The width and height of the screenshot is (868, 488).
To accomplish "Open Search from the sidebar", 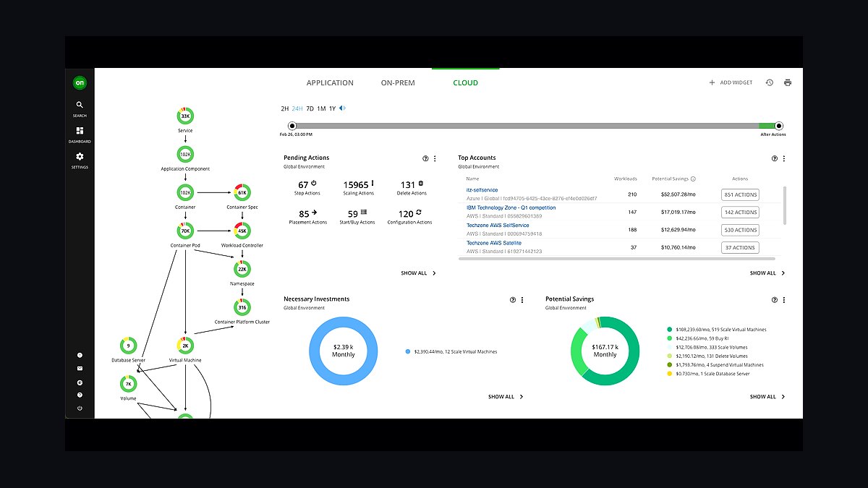I will (x=80, y=109).
